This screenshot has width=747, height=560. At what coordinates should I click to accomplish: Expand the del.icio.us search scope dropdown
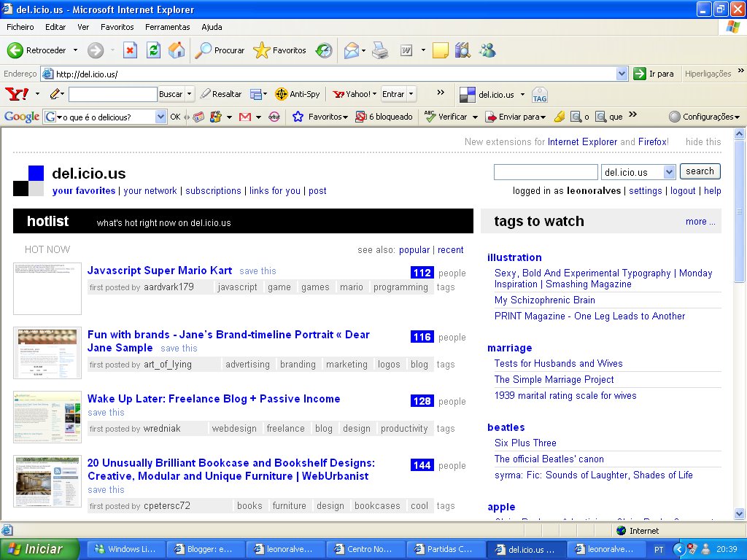point(670,172)
